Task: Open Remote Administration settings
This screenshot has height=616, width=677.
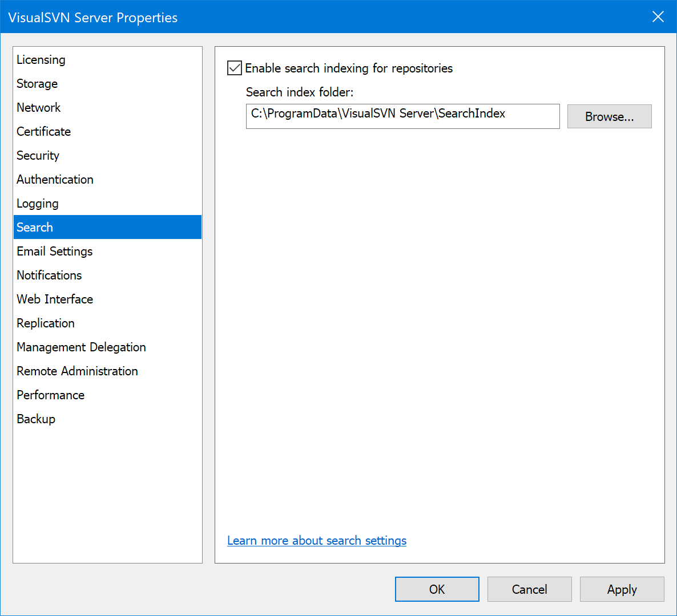Action: pos(107,371)
